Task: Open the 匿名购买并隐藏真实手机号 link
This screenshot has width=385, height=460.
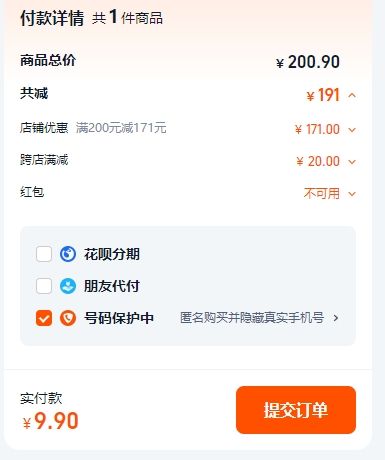Action: coord(252,318)
